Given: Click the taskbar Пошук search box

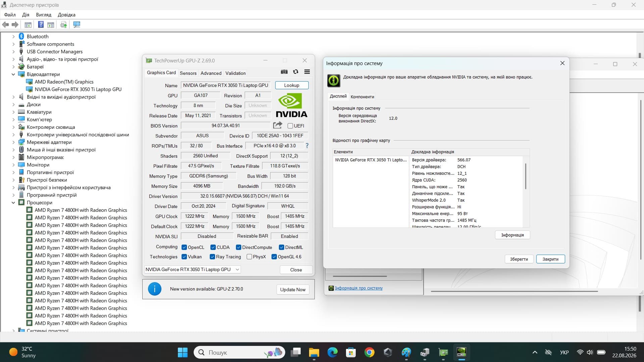Looking at the screenshot, I should click(x=239, y=352).
